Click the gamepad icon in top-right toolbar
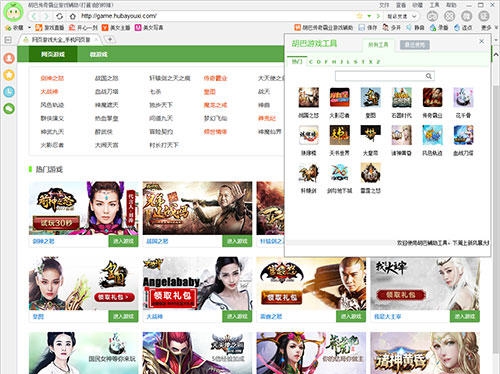The height and width of the screenshot is (374, 500). point(432,16)
